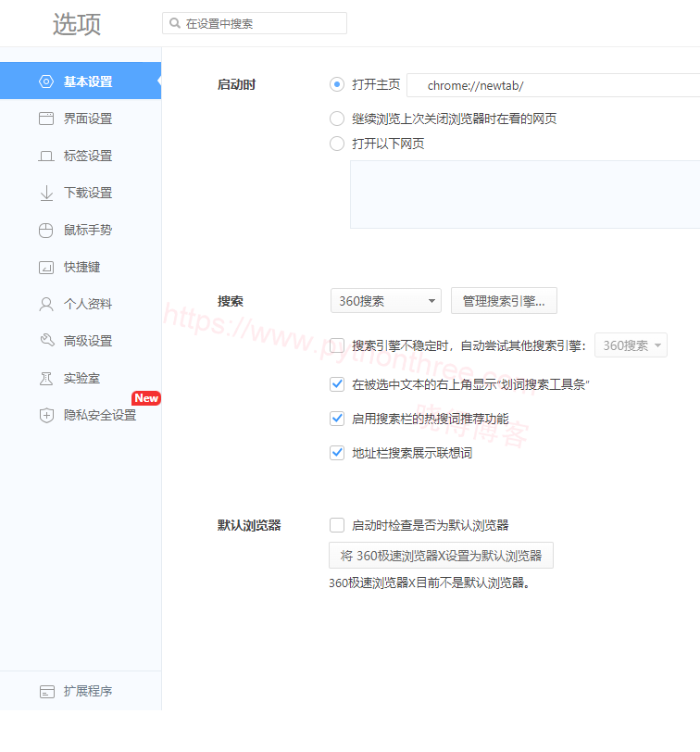The image size is (700, 752).
Task: Expand the greyed 360搜索 fallback engine dropdown
Action: tap(631, 345)
